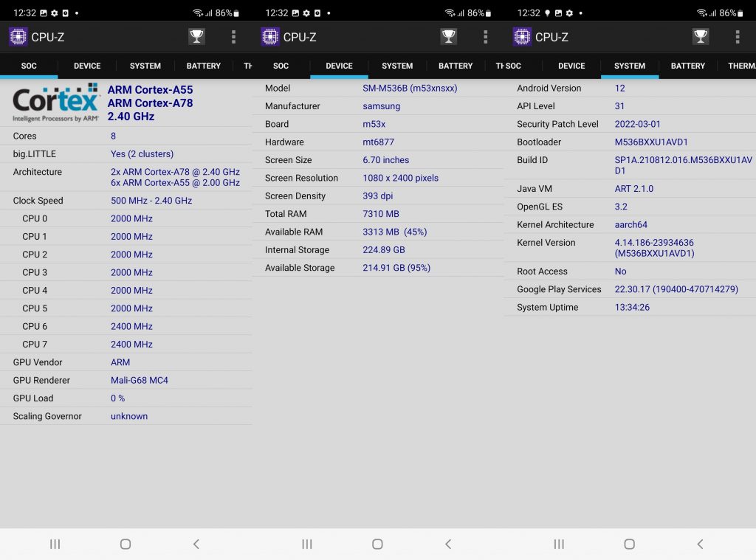This screenshot has width=756, height=560.
Task: Click the CPU-Z app logo in the left panel
Action: tap(18, 37)
